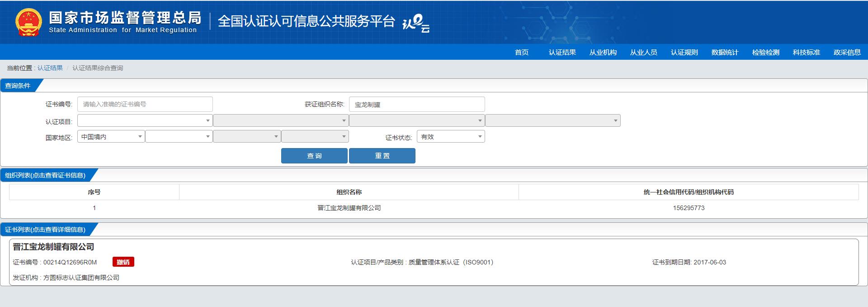Click the 组织名称 column header
Screen dimensions: 868x307
tap(349, 192)
